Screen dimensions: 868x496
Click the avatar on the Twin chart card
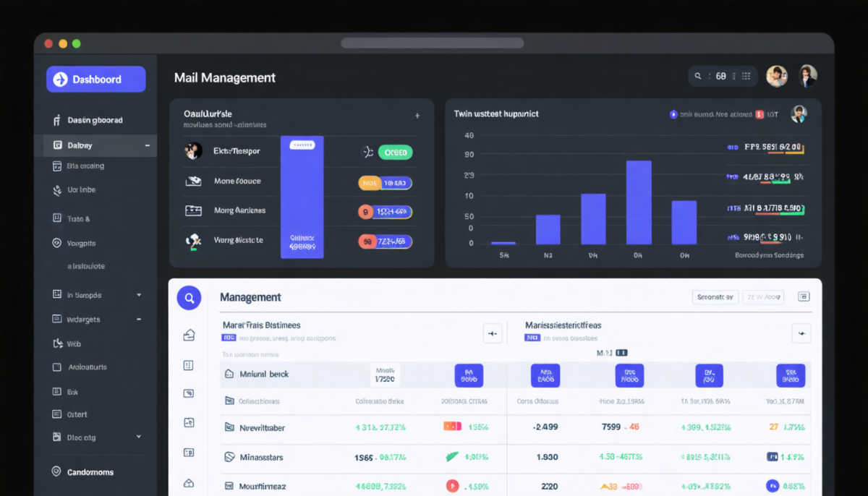tap(799, 114)
